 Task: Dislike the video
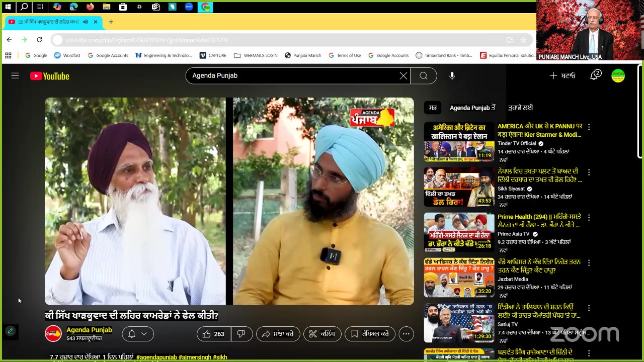point(241,334)
